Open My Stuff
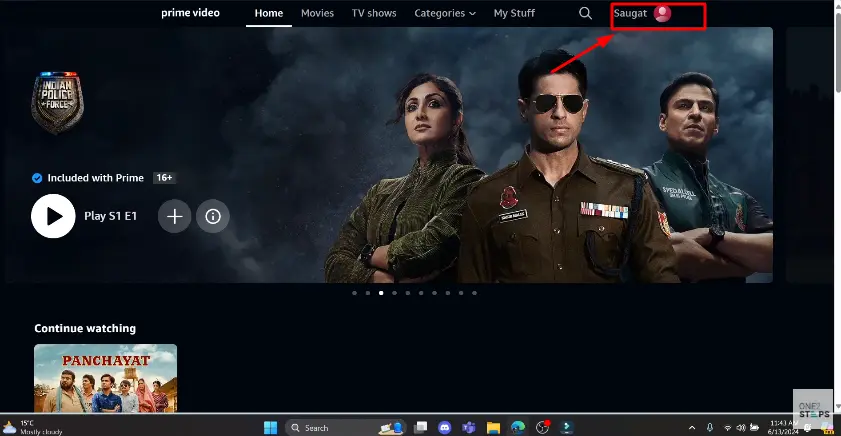 (x=514, y=13)
